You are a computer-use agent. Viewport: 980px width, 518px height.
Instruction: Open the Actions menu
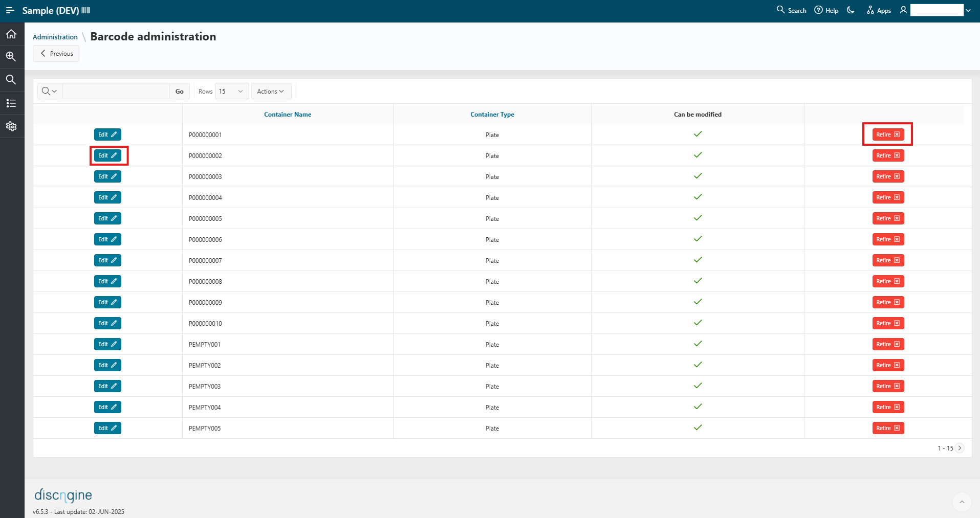[x=271, y=91]
